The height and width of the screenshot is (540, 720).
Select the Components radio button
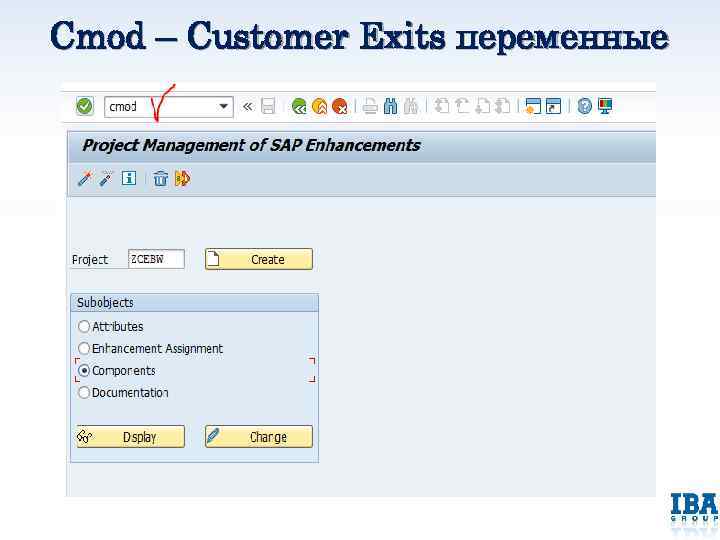coord(84,371)
